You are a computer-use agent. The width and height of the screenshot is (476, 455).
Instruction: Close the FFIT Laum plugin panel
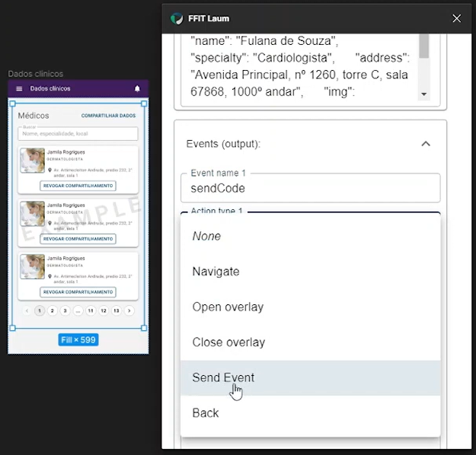pos(456,18)
